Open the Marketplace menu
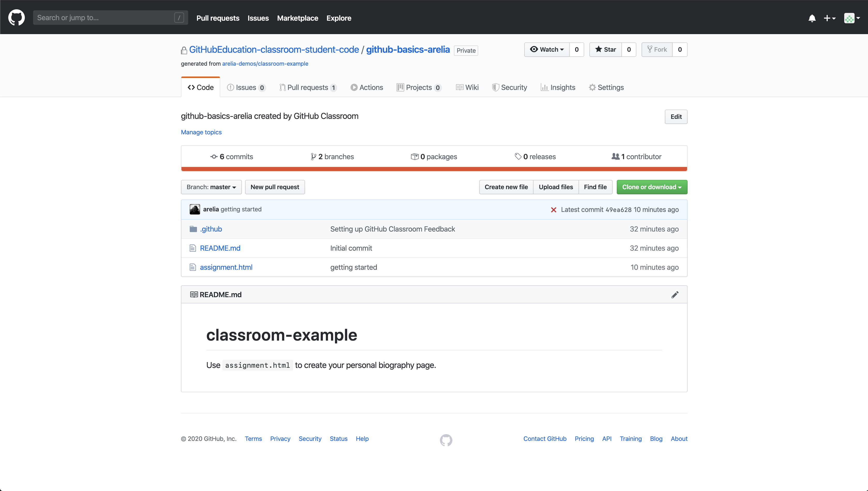 [298, 18]
